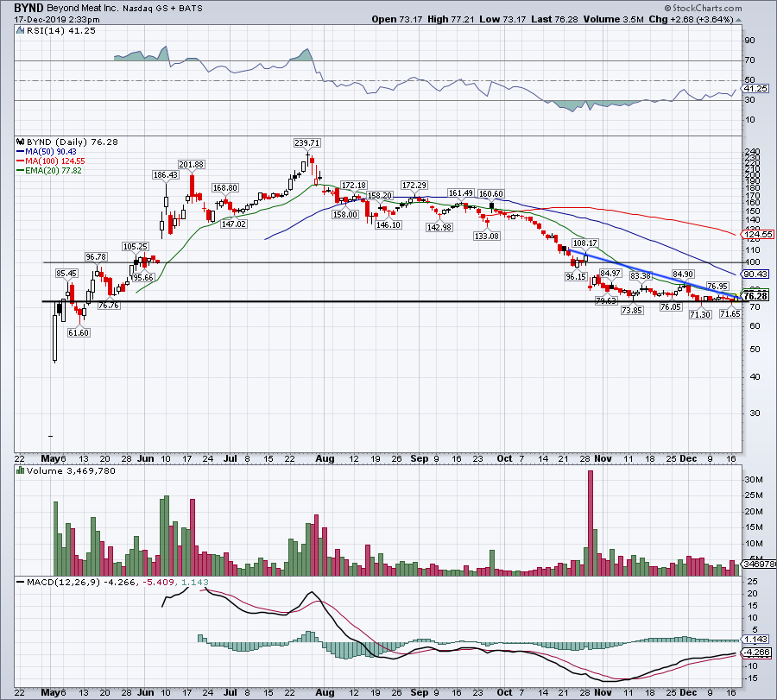Click the up-arrow icon next to Chg value
This screenshot has height=700, width=777.
tap(738, 20)
